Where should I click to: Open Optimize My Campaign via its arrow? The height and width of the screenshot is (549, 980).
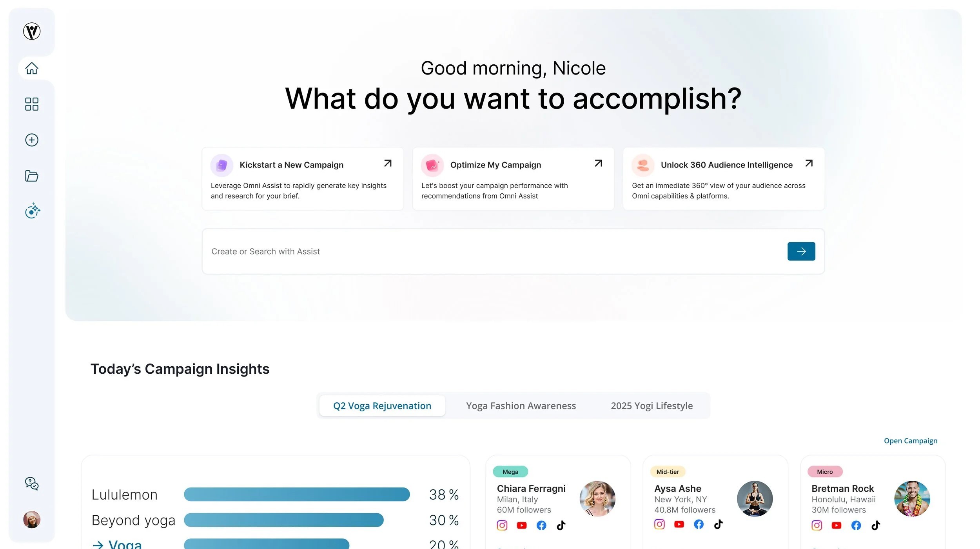597,163
